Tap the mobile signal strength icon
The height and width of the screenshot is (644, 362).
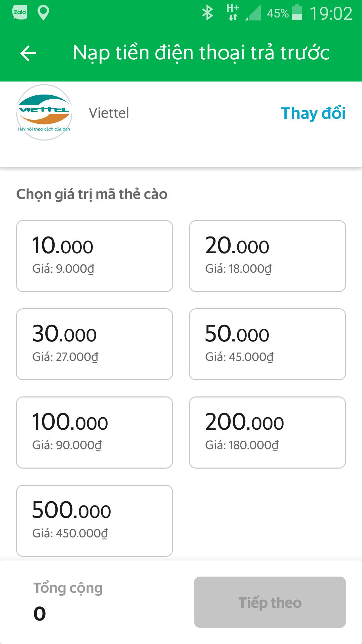point(253,13)
